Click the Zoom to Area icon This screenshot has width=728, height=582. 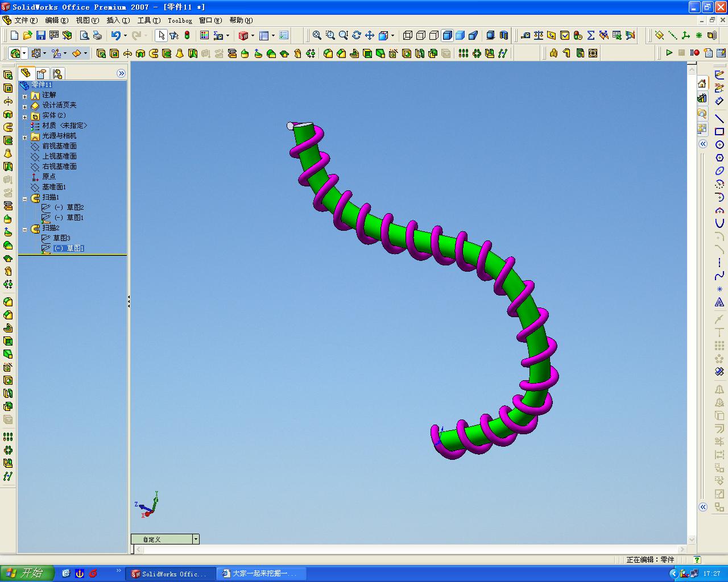[x=330, y=35]
